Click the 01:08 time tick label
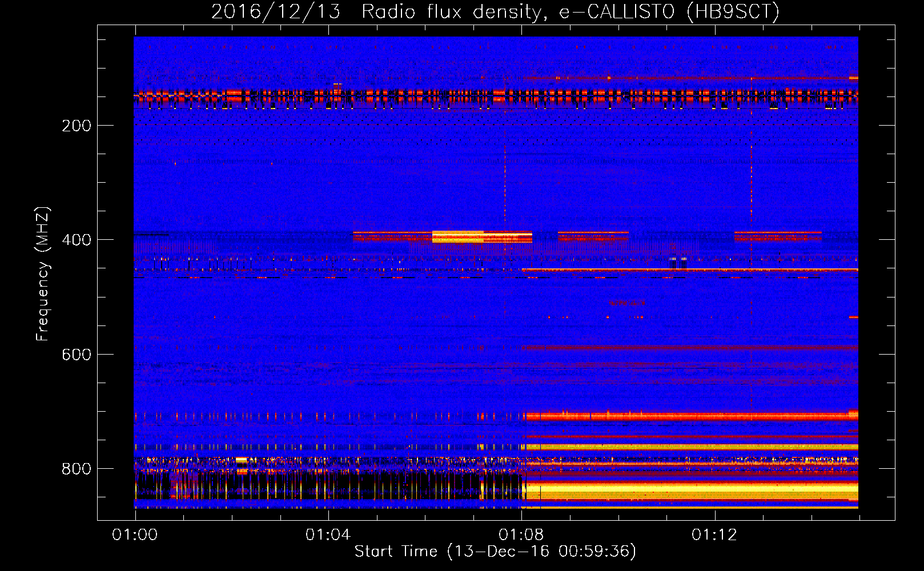Viewport: 924px width, 571px height. coord(521,535)
